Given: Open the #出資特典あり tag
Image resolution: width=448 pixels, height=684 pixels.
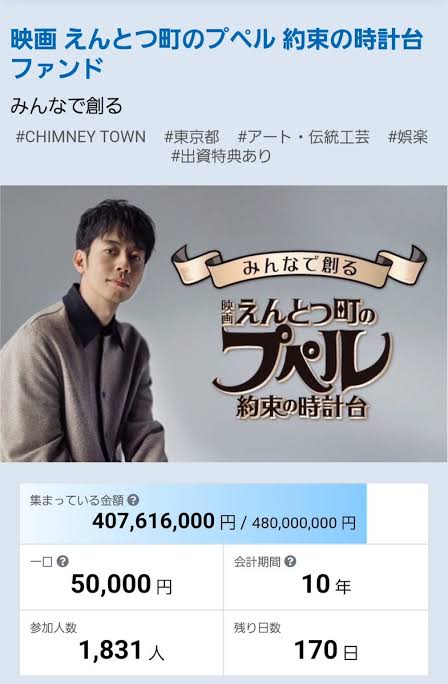Looking at the screenshot, I should [x=222, y=156].
